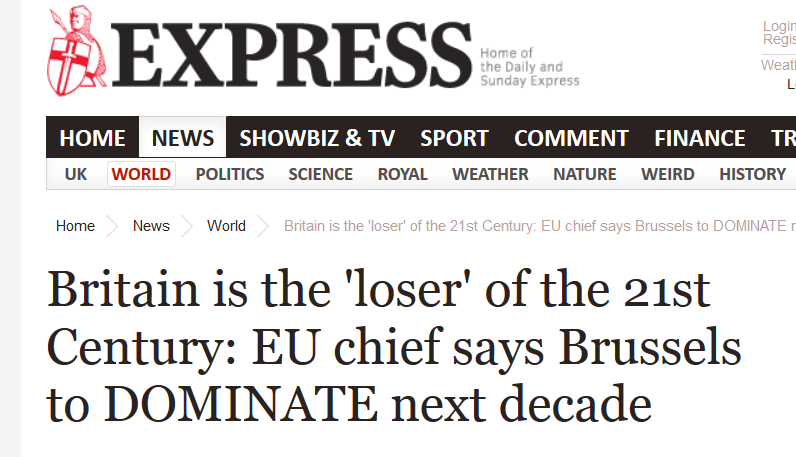Click the EXPRESS masthead wordmark
796x457 pixels.
[292, 57]
